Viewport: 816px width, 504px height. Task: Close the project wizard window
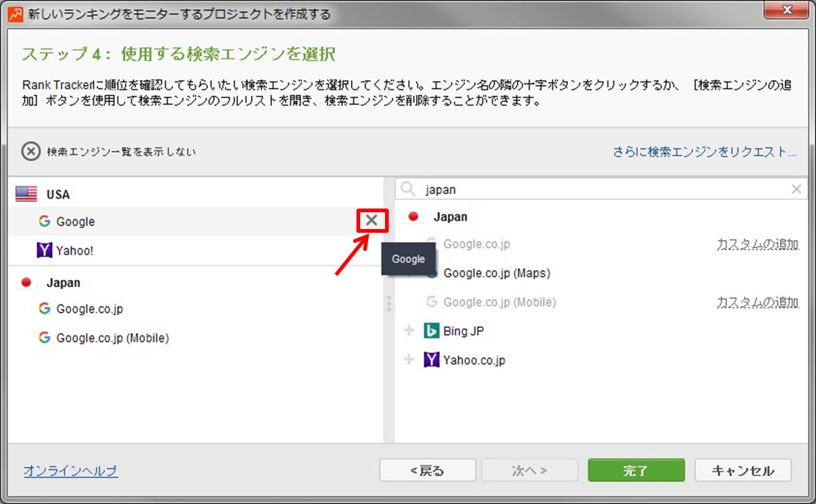[787, 11]
